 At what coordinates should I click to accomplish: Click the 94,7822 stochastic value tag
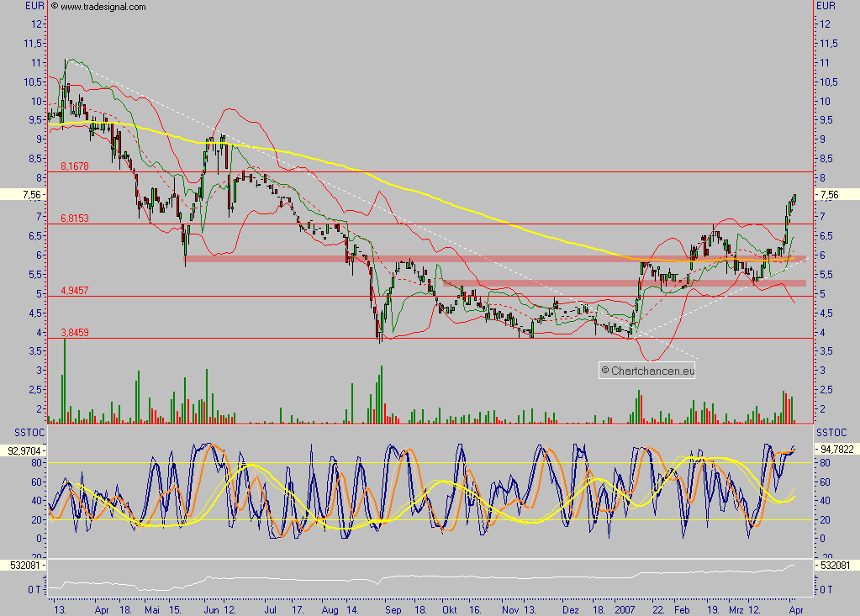point(836,450)
